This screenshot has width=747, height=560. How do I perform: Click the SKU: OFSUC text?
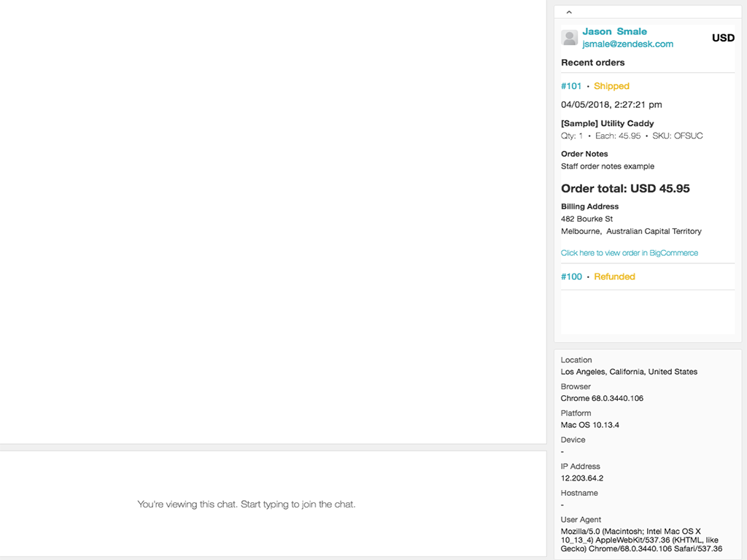click(678, 136)
